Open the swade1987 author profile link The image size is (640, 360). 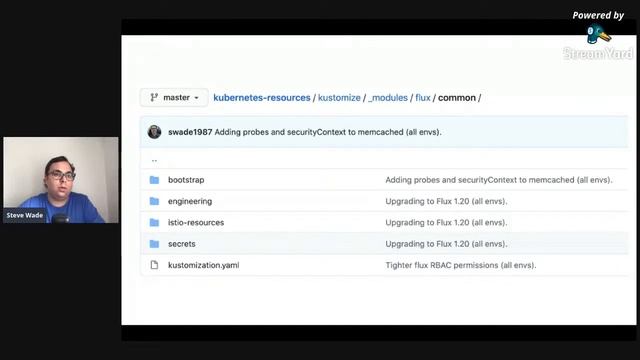click(190, 132)
